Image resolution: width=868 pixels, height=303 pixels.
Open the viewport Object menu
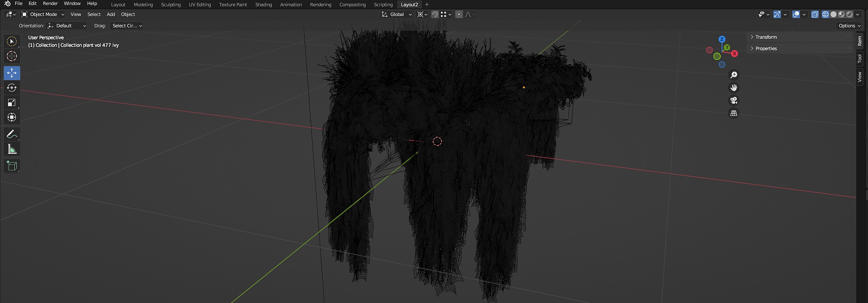pos(128,15)
